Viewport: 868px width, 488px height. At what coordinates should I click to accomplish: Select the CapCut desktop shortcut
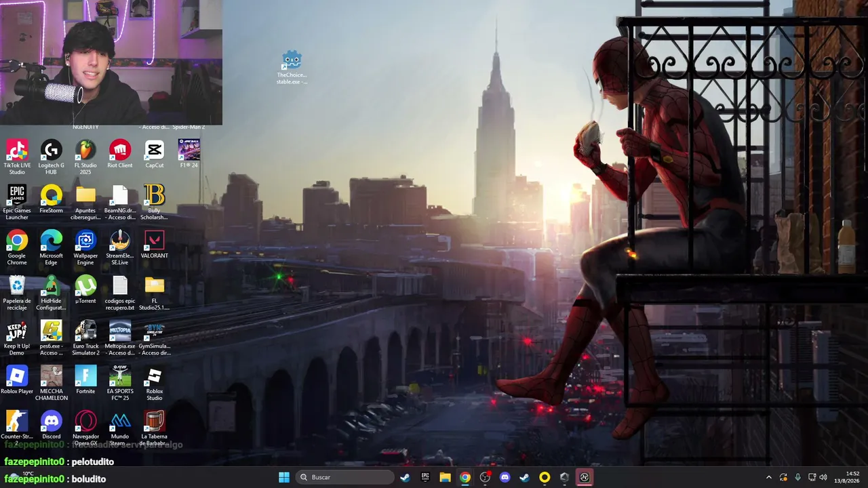click(x=155, y=154)
